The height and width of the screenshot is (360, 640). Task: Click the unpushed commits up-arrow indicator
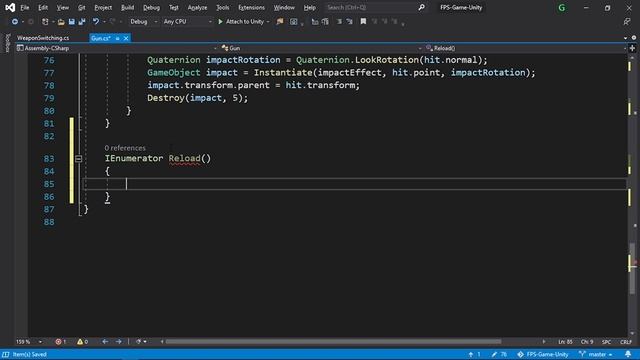tap(474, 354)
